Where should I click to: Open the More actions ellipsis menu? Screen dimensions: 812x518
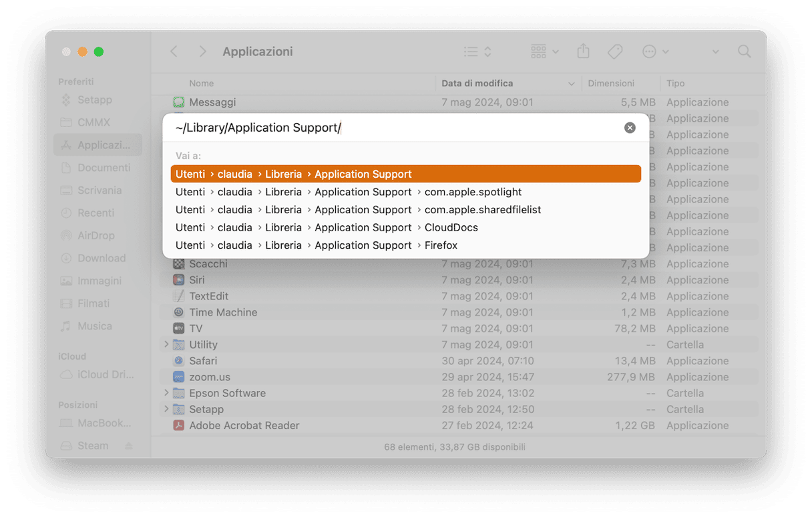coord(655,51)
